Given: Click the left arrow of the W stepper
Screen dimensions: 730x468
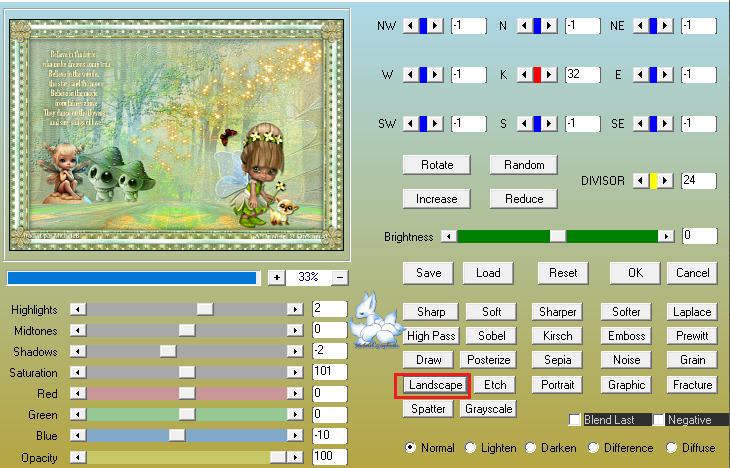Looking at the screenshot, I should click(x=411, y=75).
